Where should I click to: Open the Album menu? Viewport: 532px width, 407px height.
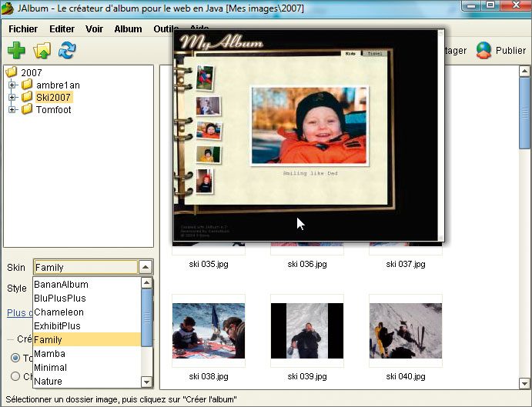pos(128,29)
